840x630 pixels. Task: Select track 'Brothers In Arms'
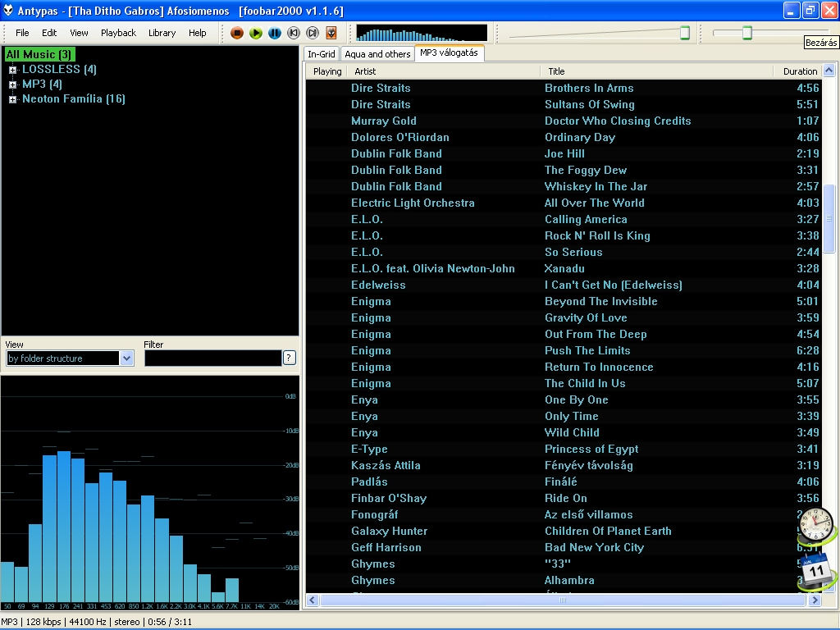563,88
